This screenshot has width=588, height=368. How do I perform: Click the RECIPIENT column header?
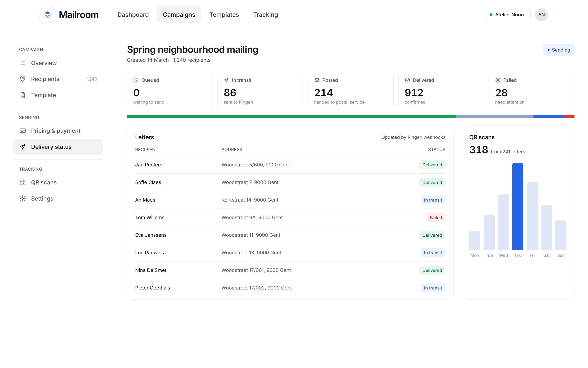147,149
